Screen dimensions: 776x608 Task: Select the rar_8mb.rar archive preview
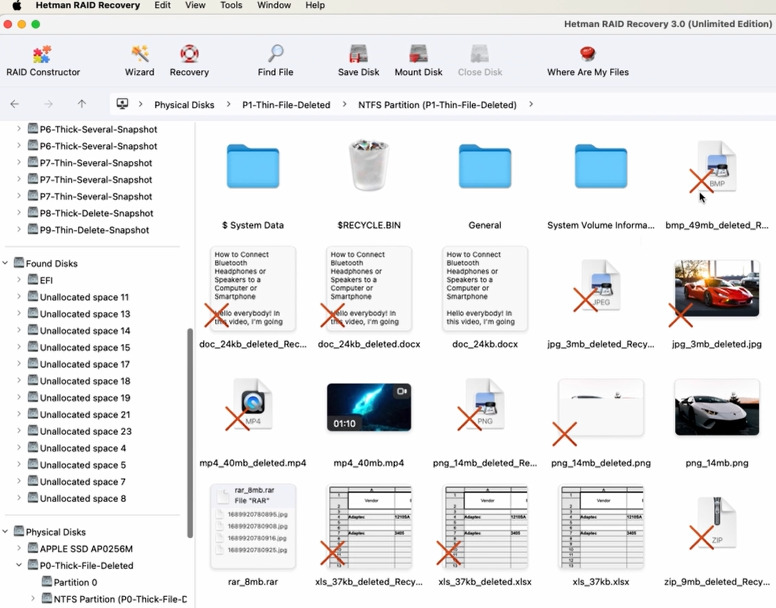tap(253, 526)
